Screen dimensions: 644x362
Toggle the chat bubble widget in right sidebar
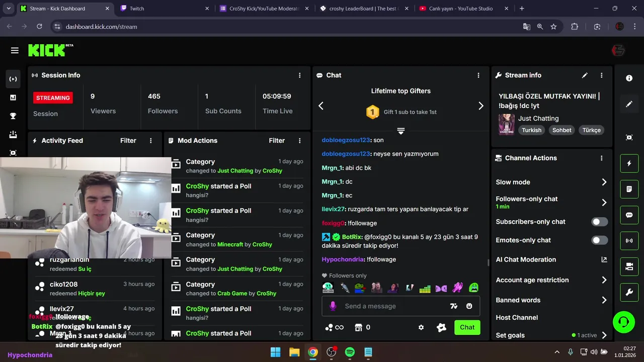coord(629,215)
